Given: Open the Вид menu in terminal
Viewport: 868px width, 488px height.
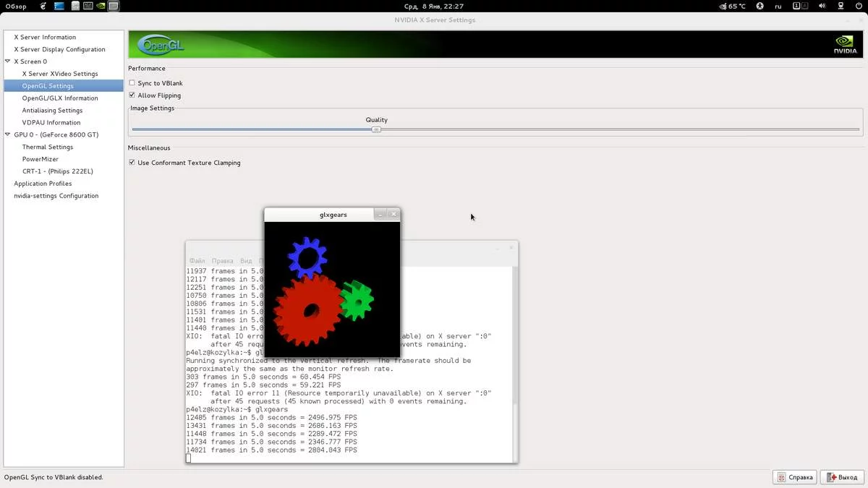Looking at the screenshot, I should coord(246,261).
